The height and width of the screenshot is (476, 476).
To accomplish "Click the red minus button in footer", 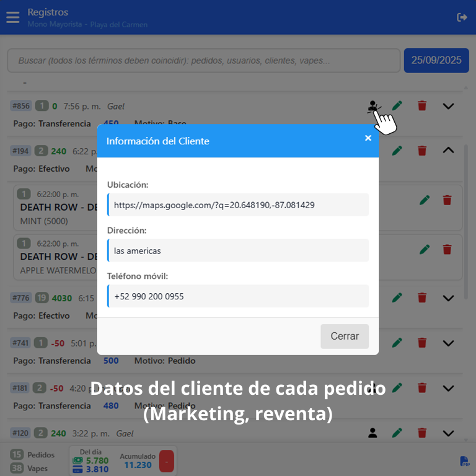I will (166, 461).
